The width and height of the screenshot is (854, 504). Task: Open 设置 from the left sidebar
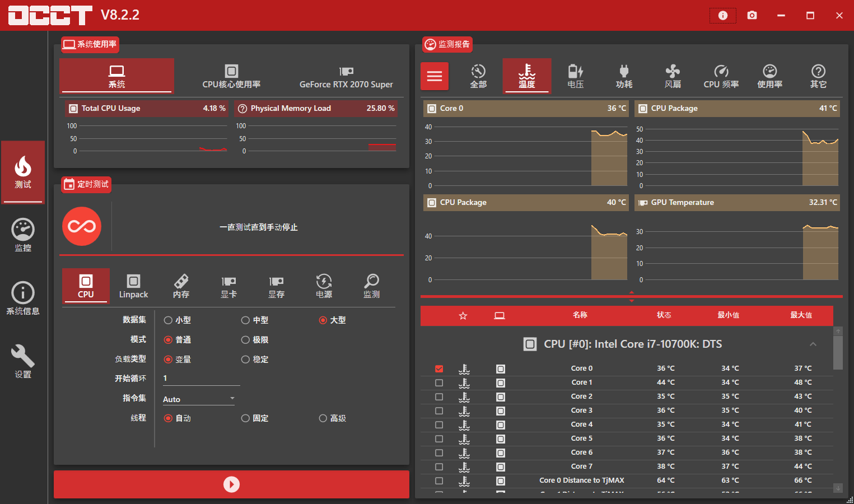(x=22, y=361)
